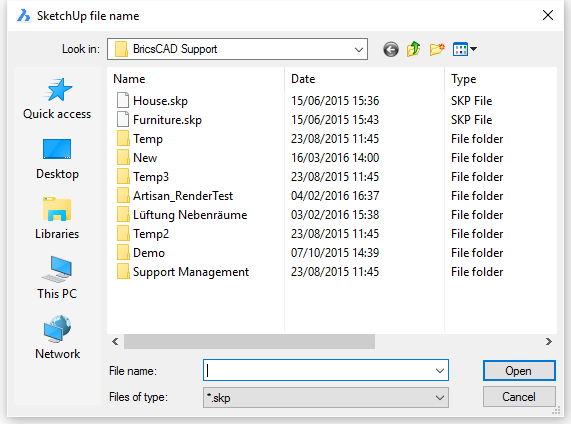Browse the Network location

(x=57, y=338)
